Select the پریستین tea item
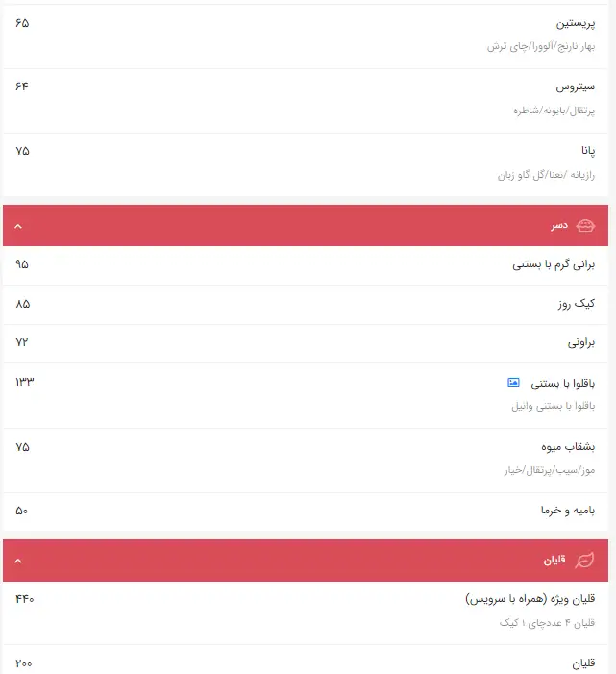Screen dimensions: 616x674 tap(577, 23)
